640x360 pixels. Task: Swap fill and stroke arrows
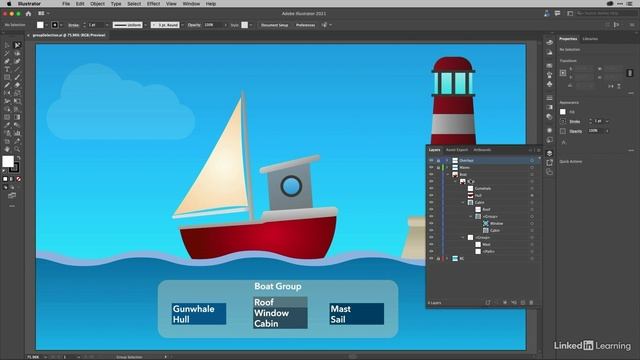coord(18,158)
